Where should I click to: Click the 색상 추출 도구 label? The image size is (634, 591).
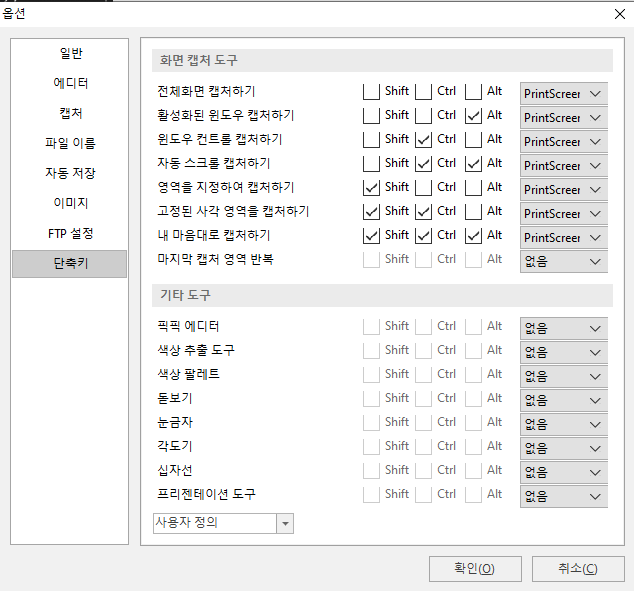pyautogui.click(x=196, y=350)
